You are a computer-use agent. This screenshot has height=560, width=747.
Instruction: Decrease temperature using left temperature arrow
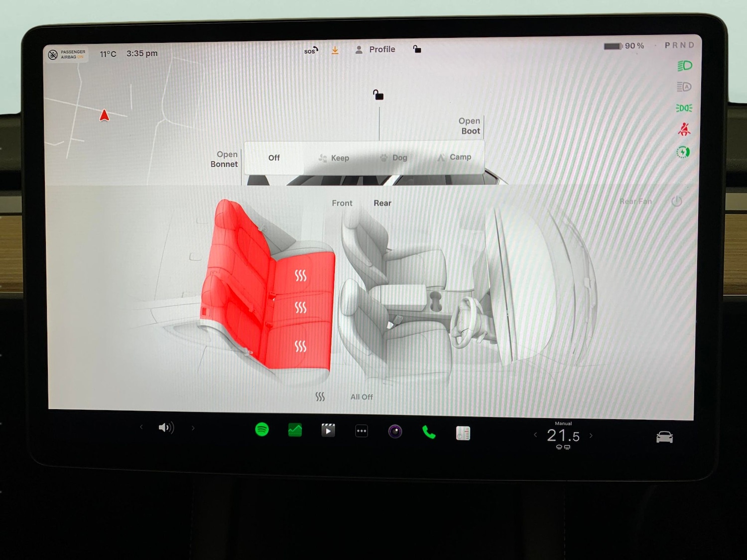pos(535,435)
